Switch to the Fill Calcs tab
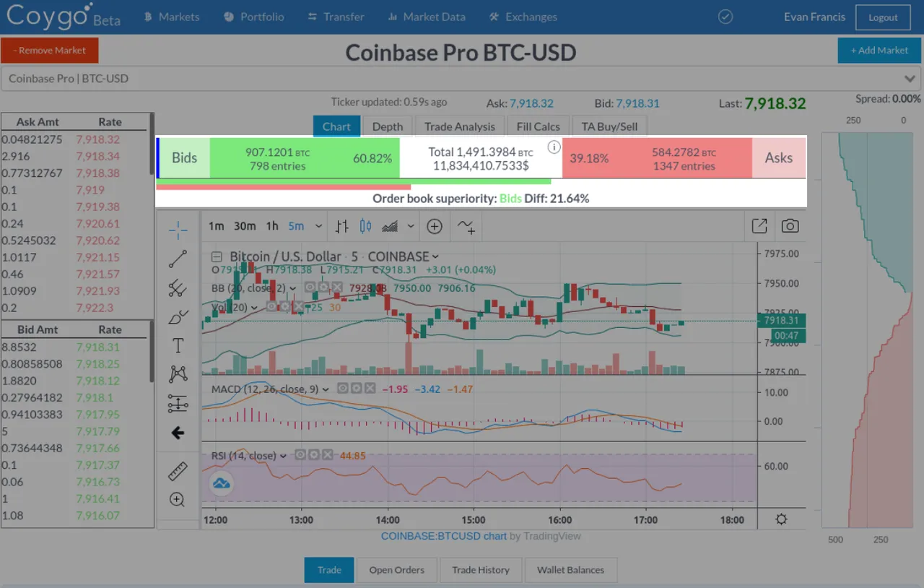This screenshot has height=588, width=924. click(539, 126)
